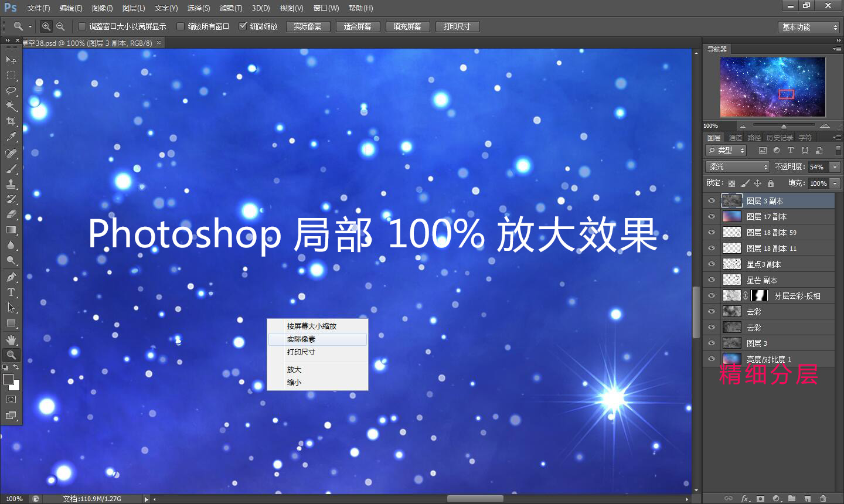Switch to the 通道 tab
The height and width of the screenshot is (504, 844).
click(x=735, y=138)
